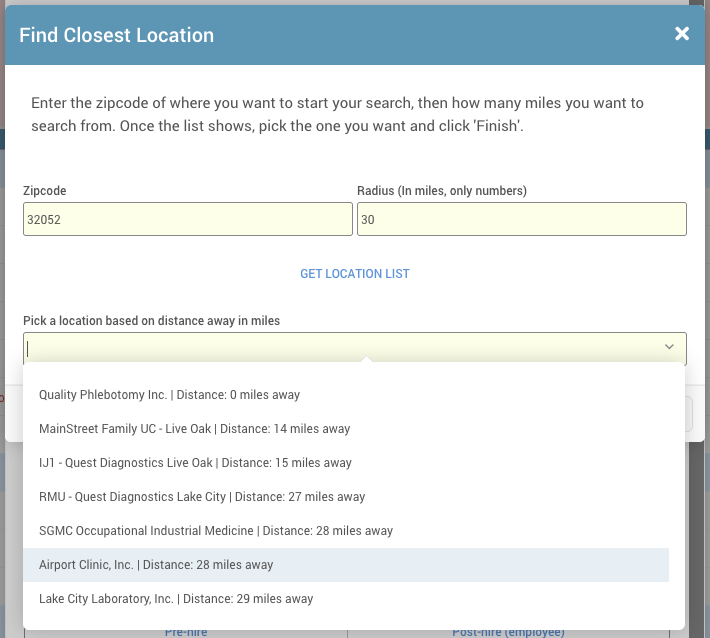
Task: Collapse the location dropdown using the chevron arrow
Action: click(669, 347)
